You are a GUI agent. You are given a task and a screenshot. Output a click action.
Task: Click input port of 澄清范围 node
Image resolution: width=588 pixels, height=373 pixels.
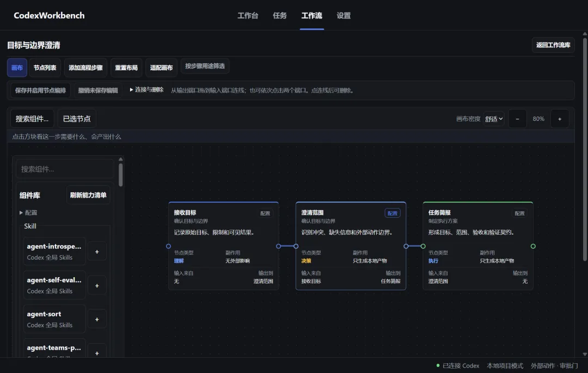[296, 246]
